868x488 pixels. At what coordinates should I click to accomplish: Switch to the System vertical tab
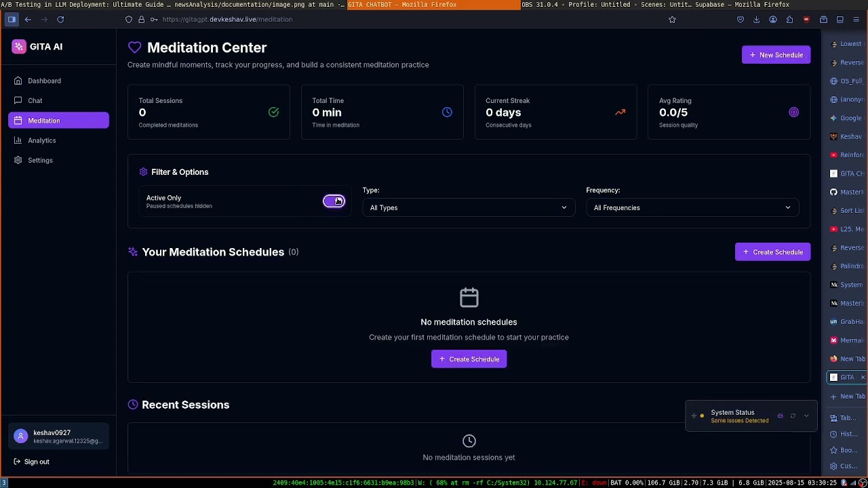[847, 285]
